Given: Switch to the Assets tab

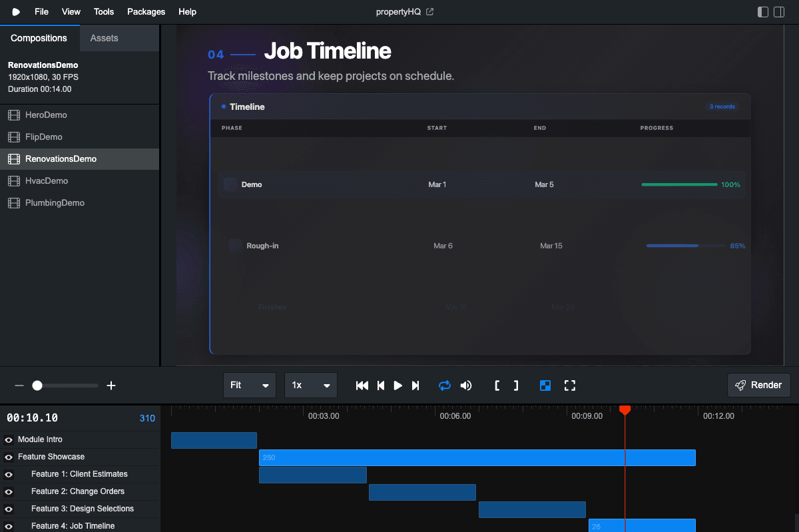Looking at the screenshot, I should click(104, 38).
